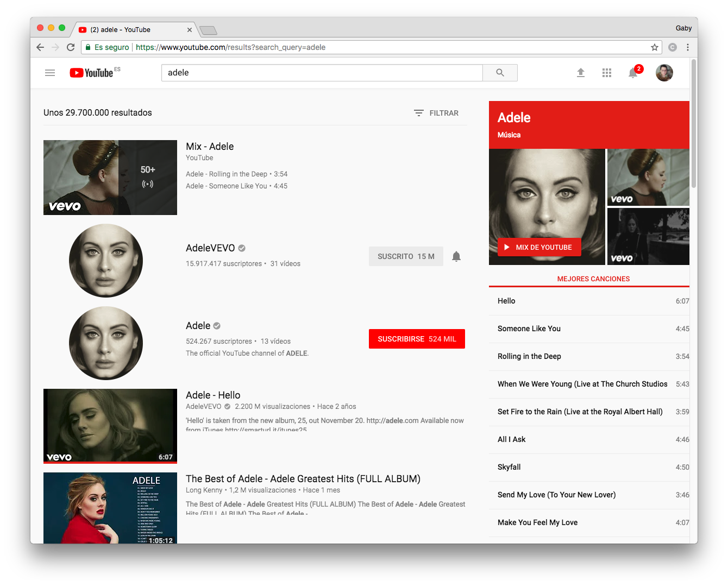Bookmark this page with star icon
The image size is (728, 587).
(x=655, y=47)
